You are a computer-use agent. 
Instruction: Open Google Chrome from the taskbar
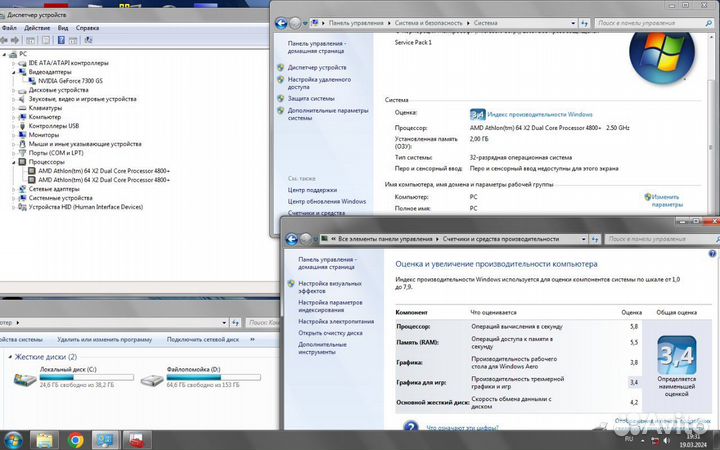pos(75,438)
